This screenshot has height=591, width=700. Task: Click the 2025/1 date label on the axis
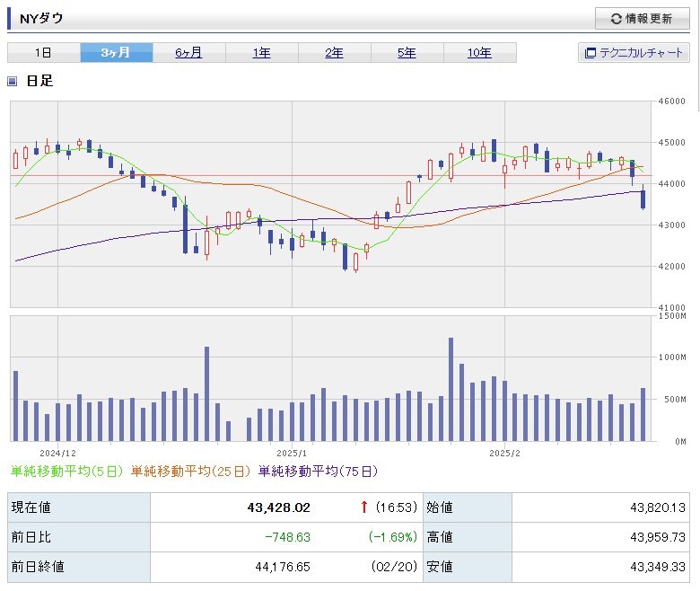pos(292,454)
